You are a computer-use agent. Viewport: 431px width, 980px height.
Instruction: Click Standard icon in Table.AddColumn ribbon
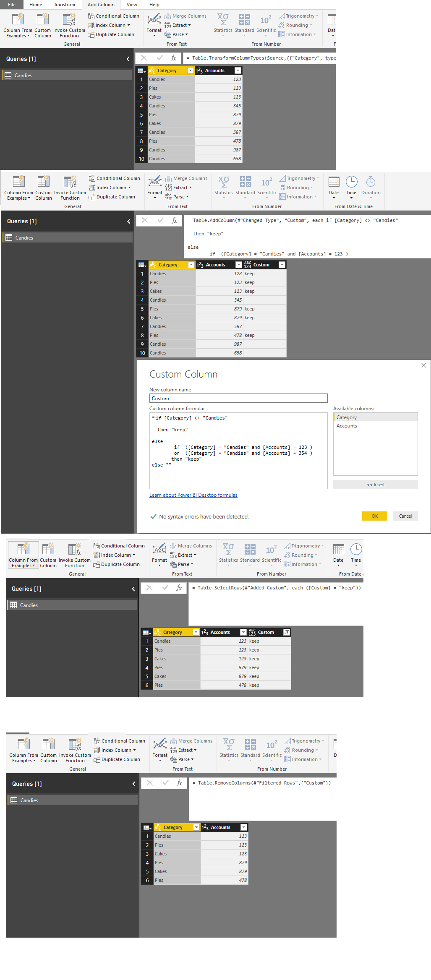coord(245,182)
